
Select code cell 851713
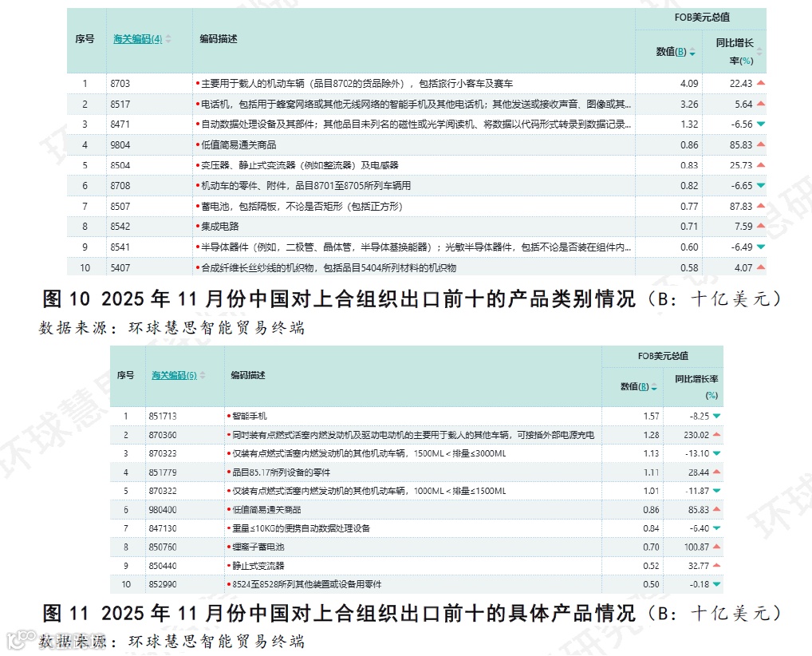tap(163, 416)
